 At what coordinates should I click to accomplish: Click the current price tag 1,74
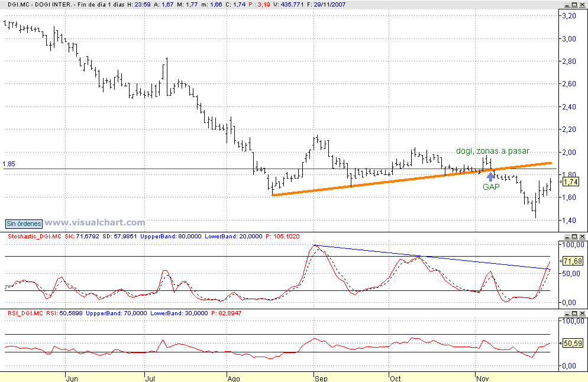(x=570, y=182)
